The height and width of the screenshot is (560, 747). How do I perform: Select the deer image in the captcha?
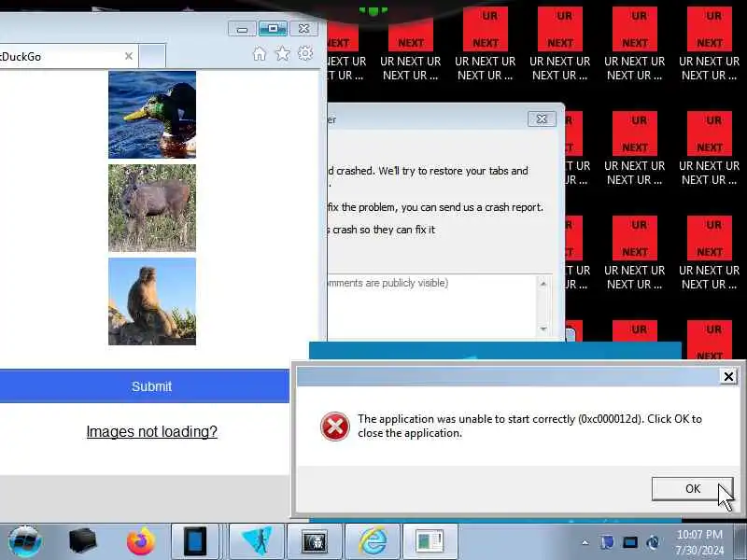click(152, 208)
